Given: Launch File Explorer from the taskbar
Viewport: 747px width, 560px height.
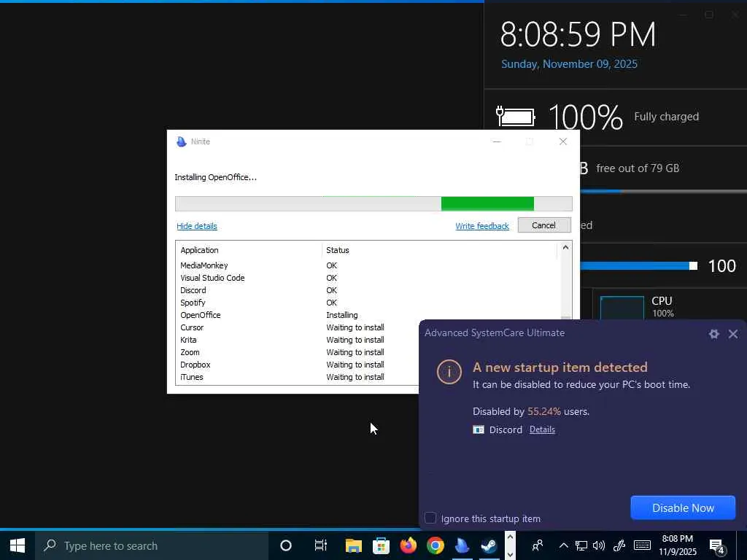Looking at the screenshot, I should (x=354, y=545).
